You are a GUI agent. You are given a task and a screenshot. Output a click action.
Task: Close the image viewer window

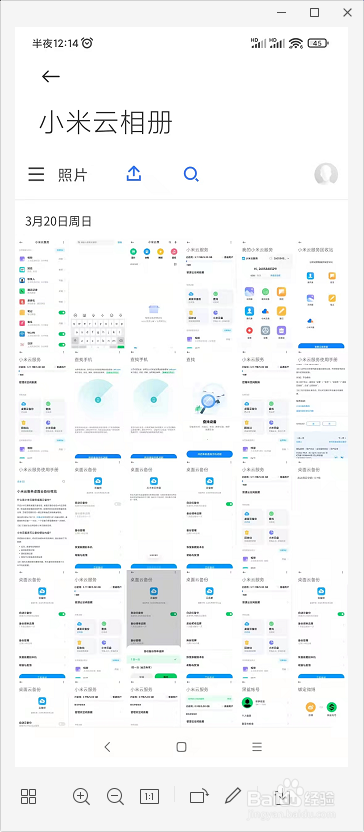pyautogui.click(x=348, y=12)
